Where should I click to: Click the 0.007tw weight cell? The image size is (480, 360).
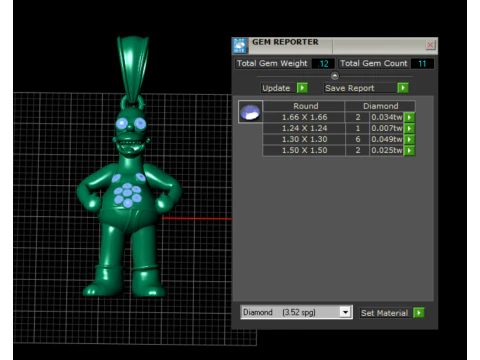point(387,128)
